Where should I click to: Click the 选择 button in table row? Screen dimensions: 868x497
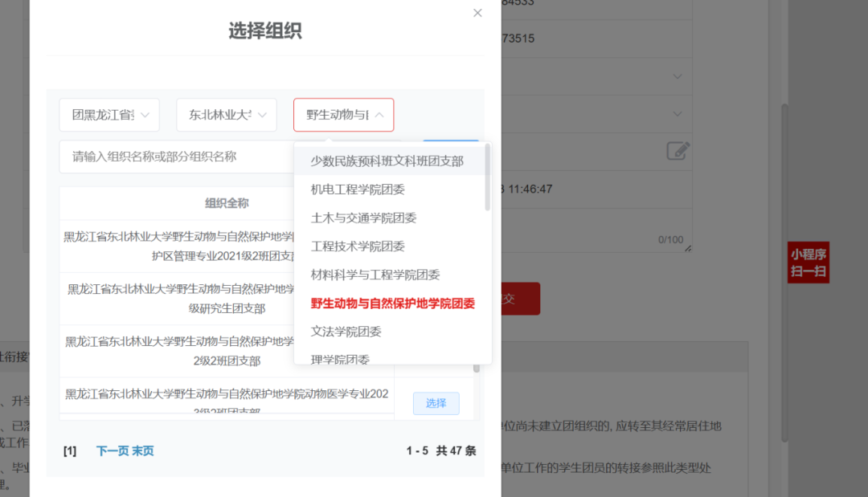pos(436,403)
